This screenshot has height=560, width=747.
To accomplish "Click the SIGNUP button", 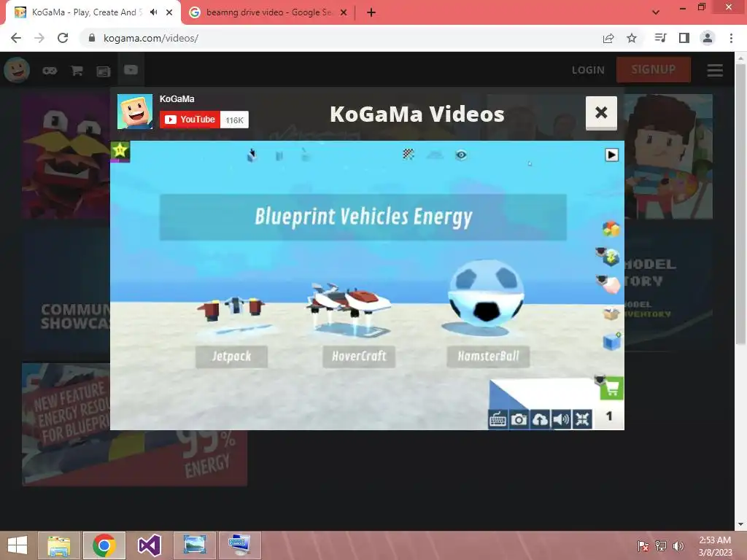I will 653,69.
